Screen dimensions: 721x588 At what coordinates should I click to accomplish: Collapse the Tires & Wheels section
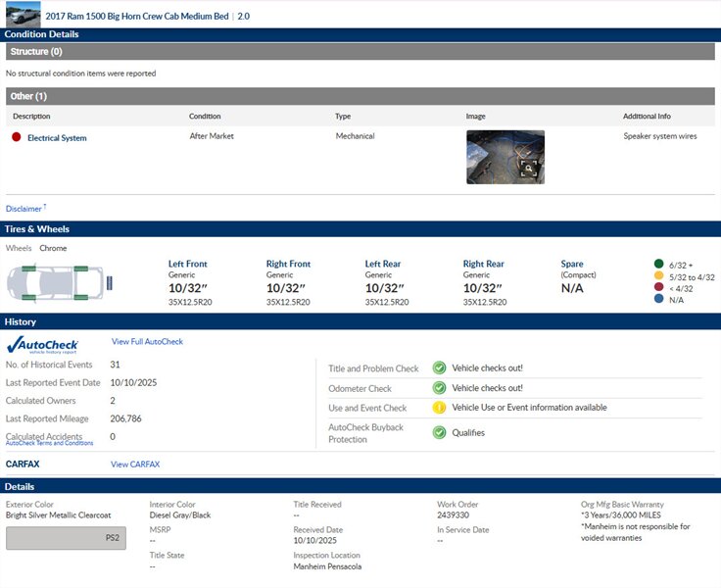click(360, 229)
